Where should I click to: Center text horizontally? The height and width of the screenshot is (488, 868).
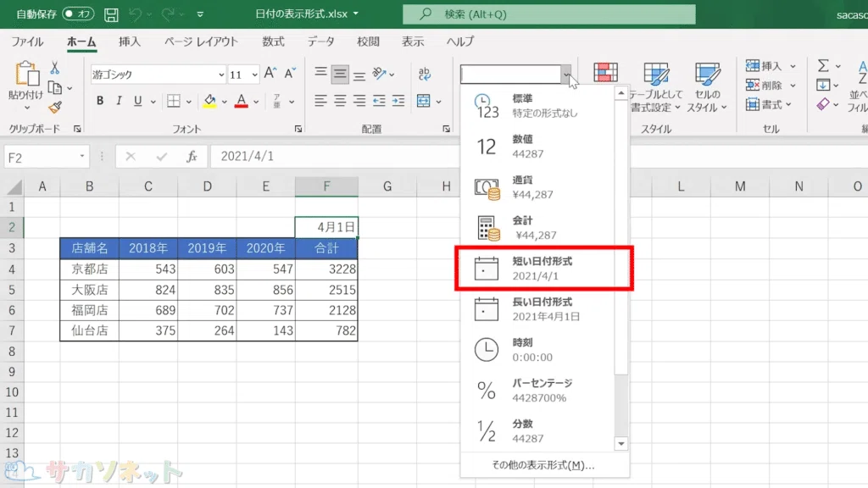tap(340, 101)
